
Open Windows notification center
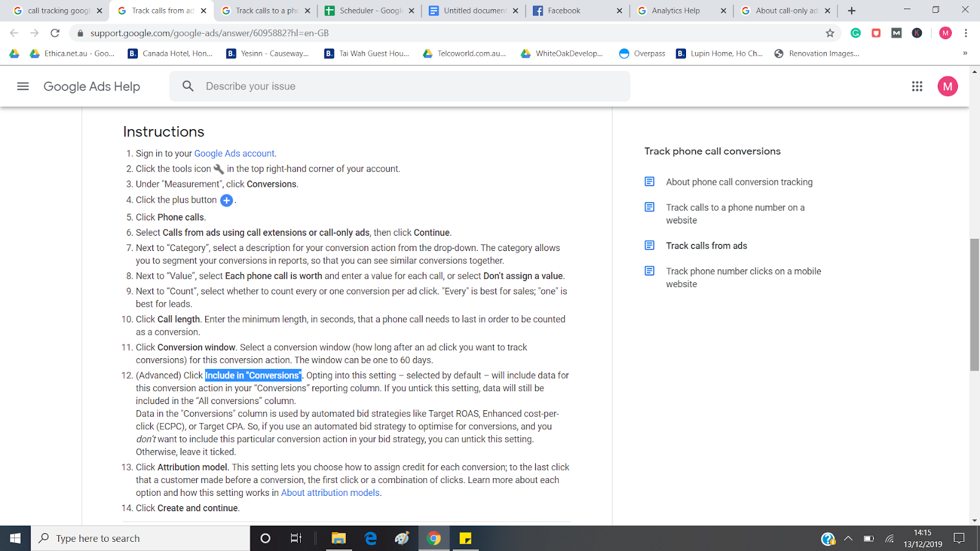coord(959,538)
